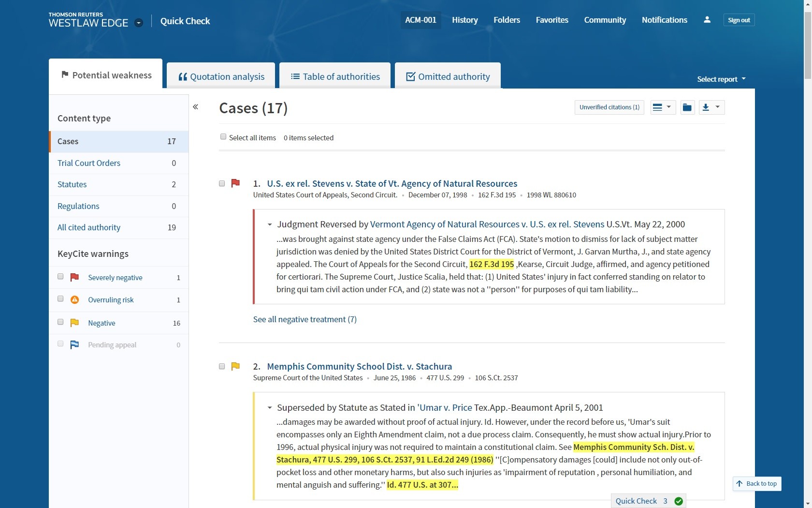This screenshot has height=508, width=812.
Task: Click the Overruling risk warning icon
Action: 74,300
